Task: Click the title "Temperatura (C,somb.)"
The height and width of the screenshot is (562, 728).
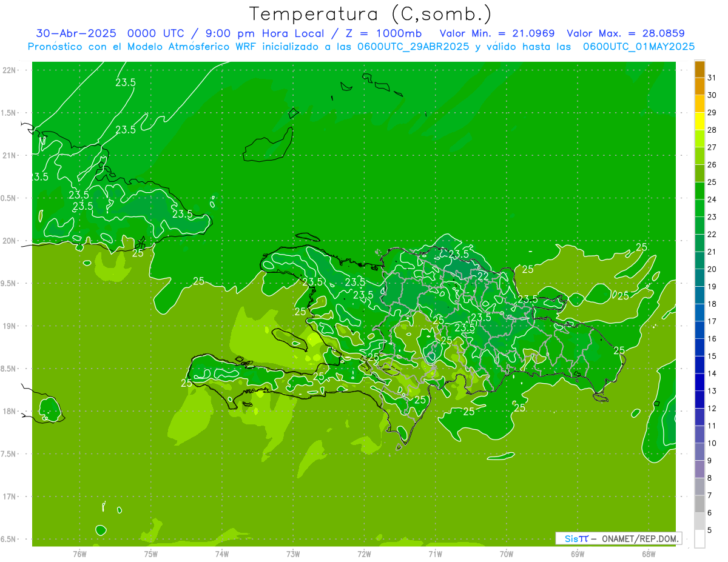Action: (x=371, y=15)
